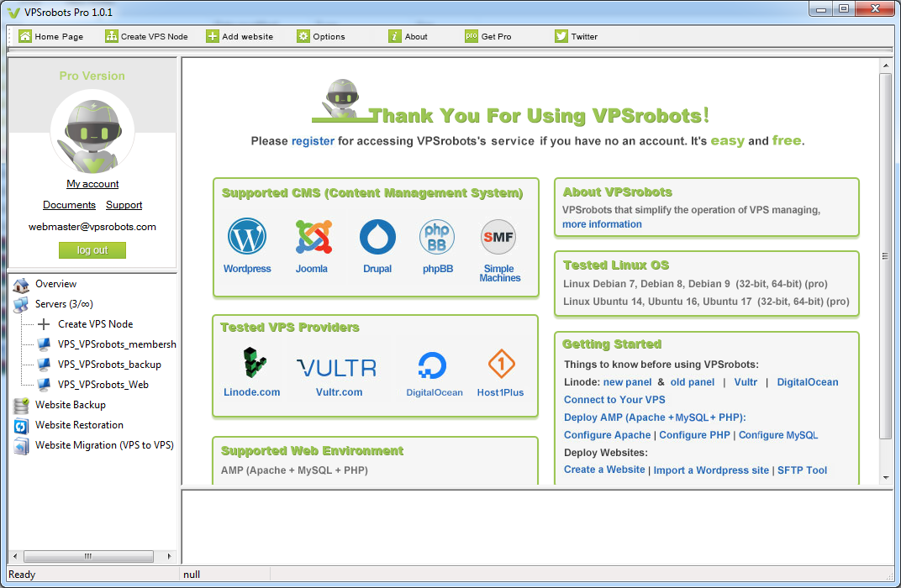This screenshot has height=588, width=901.
Task: Open the Create a Website link
Action: tap(604, 470)
